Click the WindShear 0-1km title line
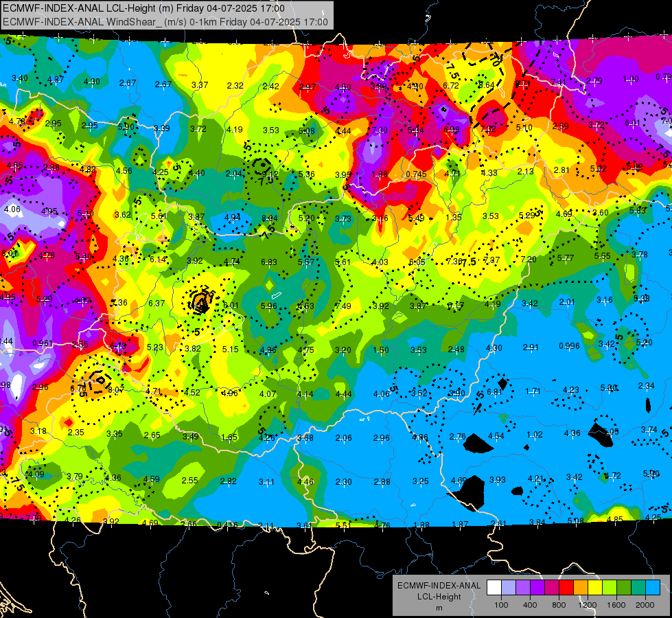The width and height of the screenshot is (672, 618). coord(165,22)
